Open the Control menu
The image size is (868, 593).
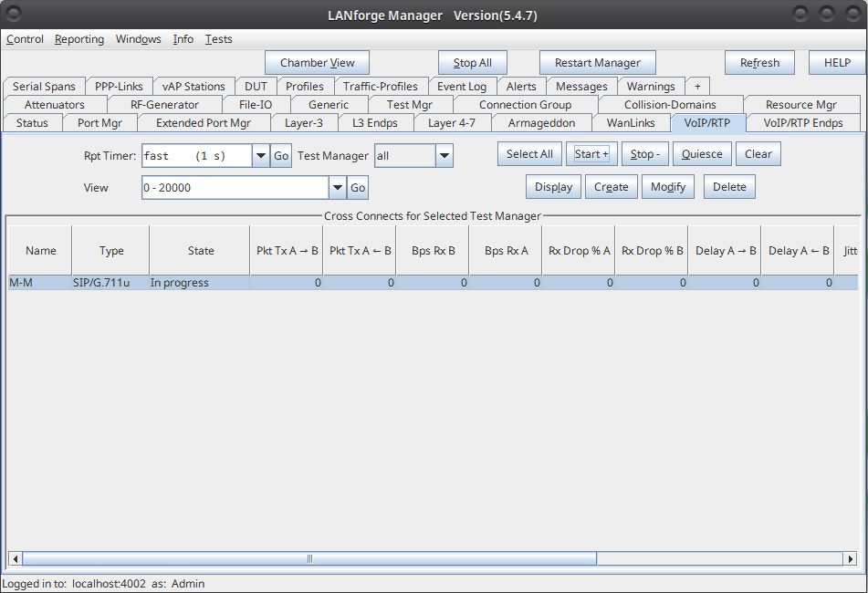(25, 39)
